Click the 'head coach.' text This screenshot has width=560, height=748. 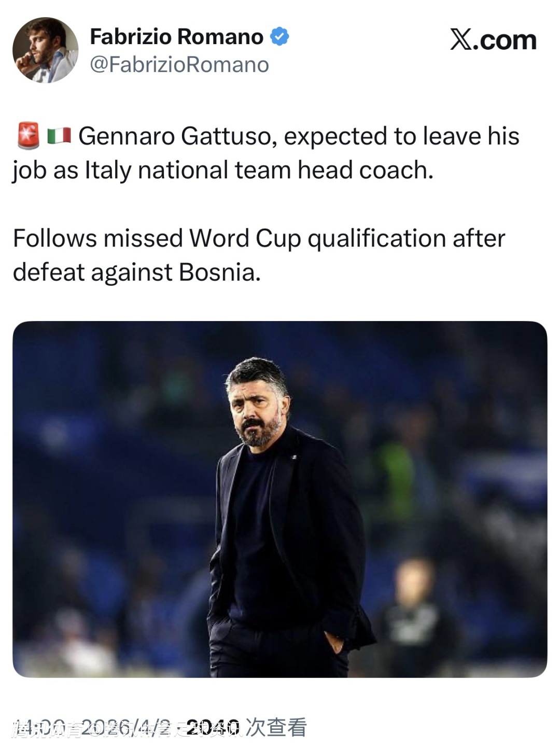(x=365, y=171)
